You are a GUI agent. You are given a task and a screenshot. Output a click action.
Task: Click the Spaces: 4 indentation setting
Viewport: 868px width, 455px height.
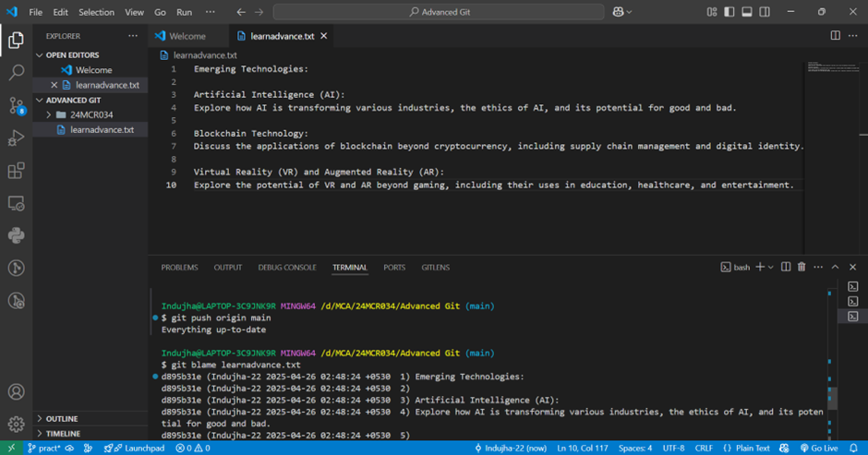pyautogui.click(x=635, y=448)
